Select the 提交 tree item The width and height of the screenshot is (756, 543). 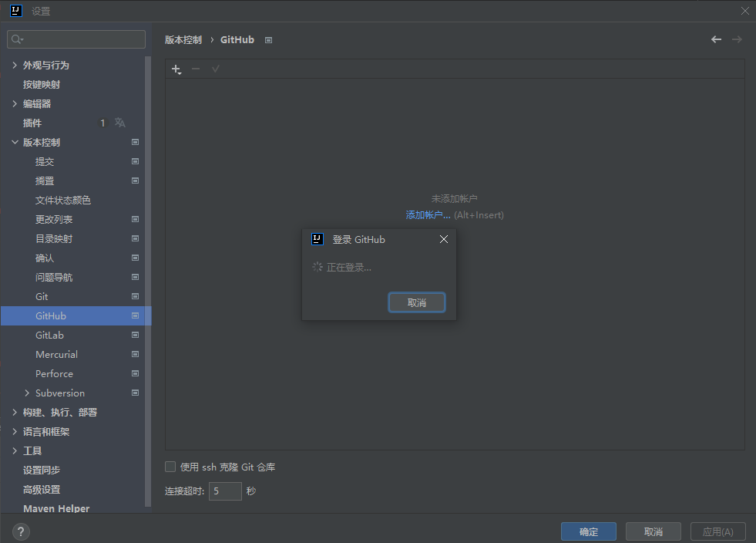[x=45, y=162]
